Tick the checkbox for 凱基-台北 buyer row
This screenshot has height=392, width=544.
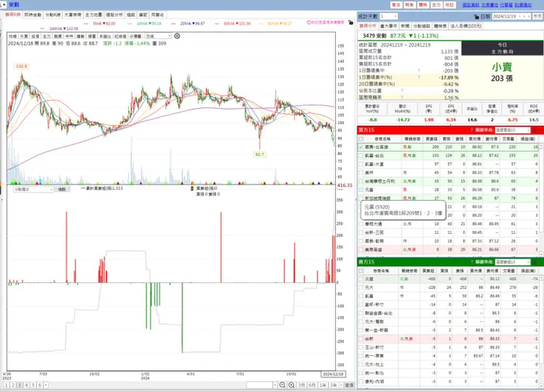(x=361, y=156)
